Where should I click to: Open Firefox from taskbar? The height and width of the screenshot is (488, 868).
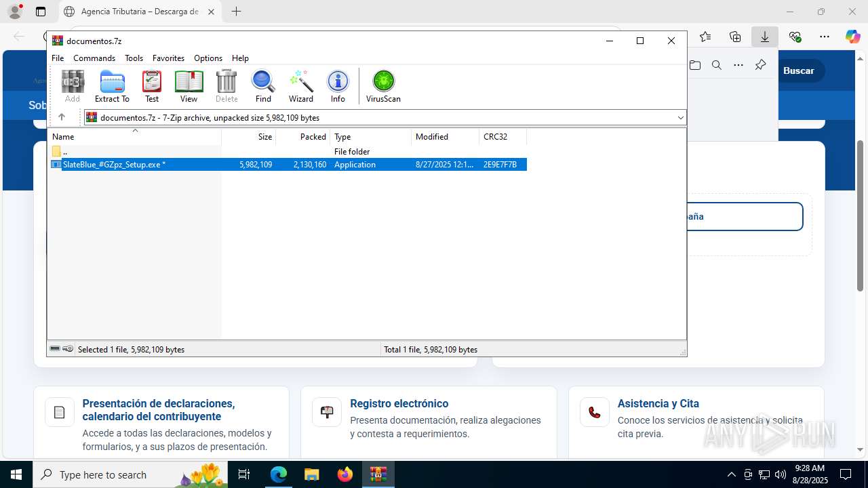pos(344,474)
